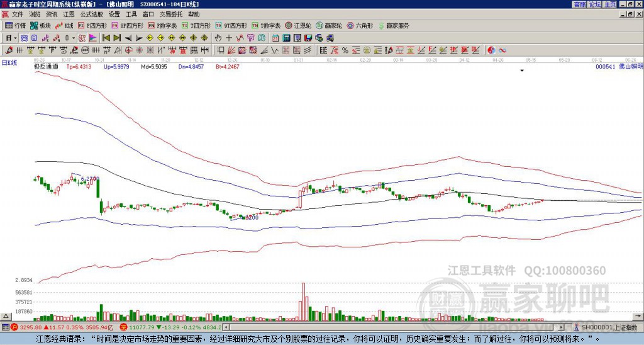Image resolution: width=644 pixels, height=345 pixels.
Task: Open the T数字表 table
Action: 266,25
